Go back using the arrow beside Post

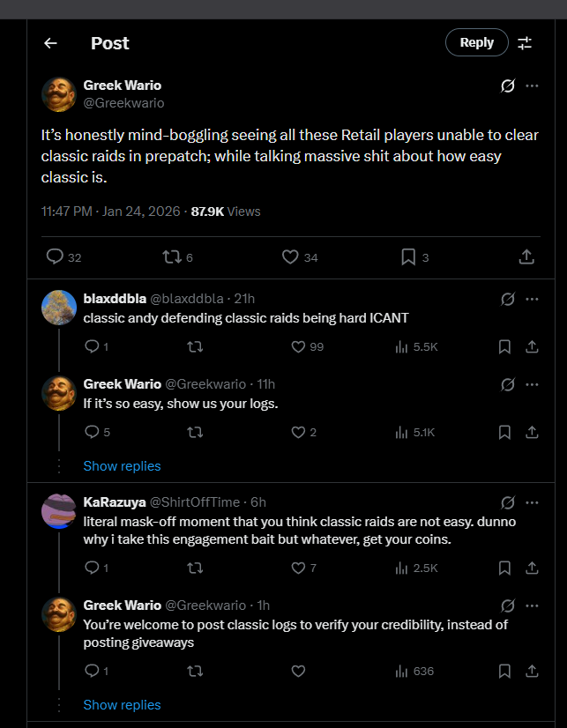(x=50, y=43)
